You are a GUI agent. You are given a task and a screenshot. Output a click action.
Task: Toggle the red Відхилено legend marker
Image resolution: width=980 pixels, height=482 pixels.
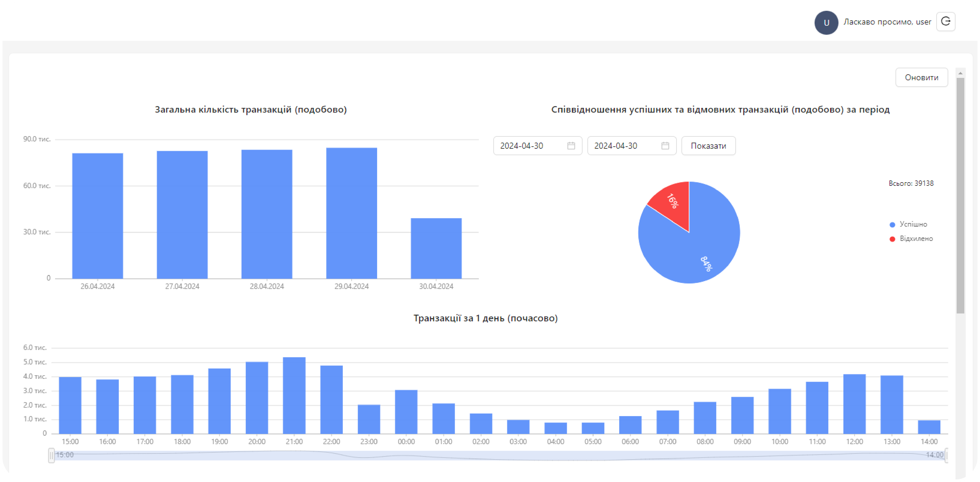[892, 239]
